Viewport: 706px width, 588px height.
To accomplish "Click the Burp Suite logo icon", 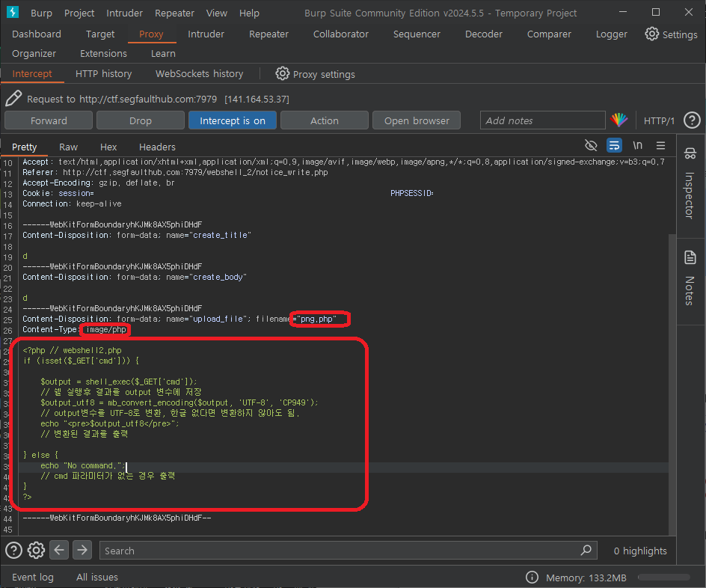I will point(13,12).
